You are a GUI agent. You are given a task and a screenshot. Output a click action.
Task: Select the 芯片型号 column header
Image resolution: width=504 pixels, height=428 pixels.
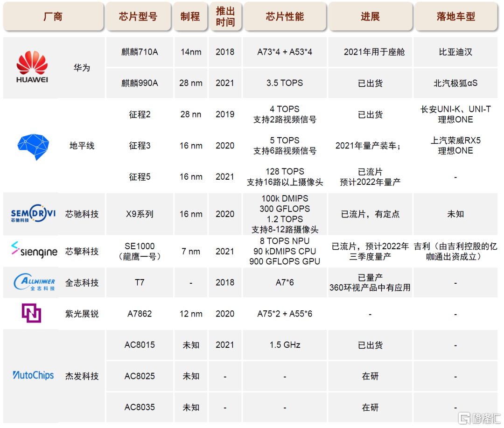(139, 16)
